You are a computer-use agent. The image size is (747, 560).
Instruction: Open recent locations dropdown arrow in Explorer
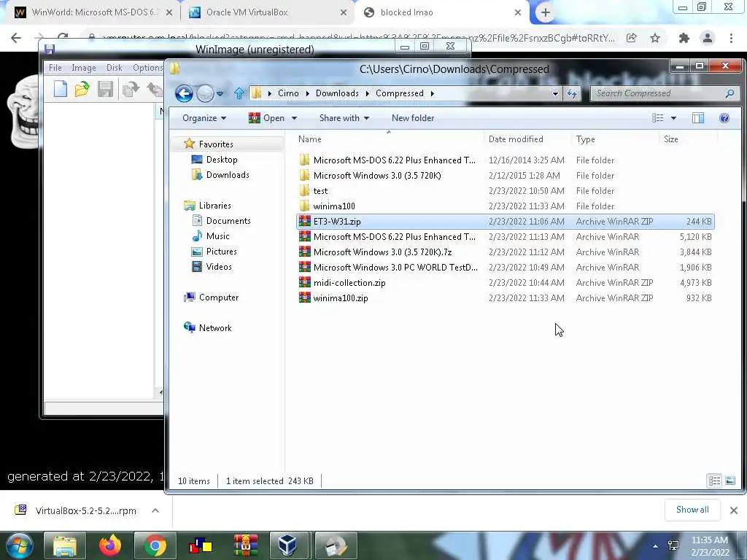(x=220, y=94)
